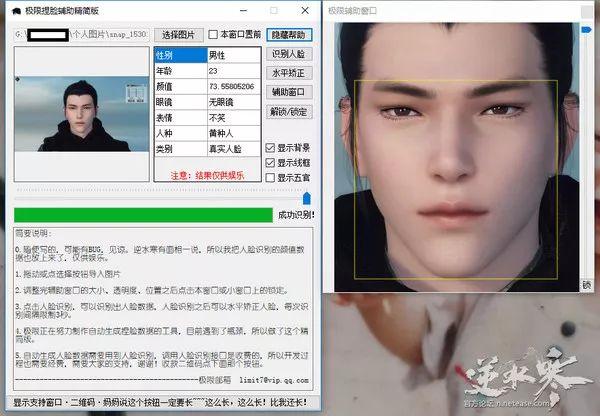This screenshot has height=416, width=600.
Task: Click the 简要说明 help heading
Action: [33, 233]
